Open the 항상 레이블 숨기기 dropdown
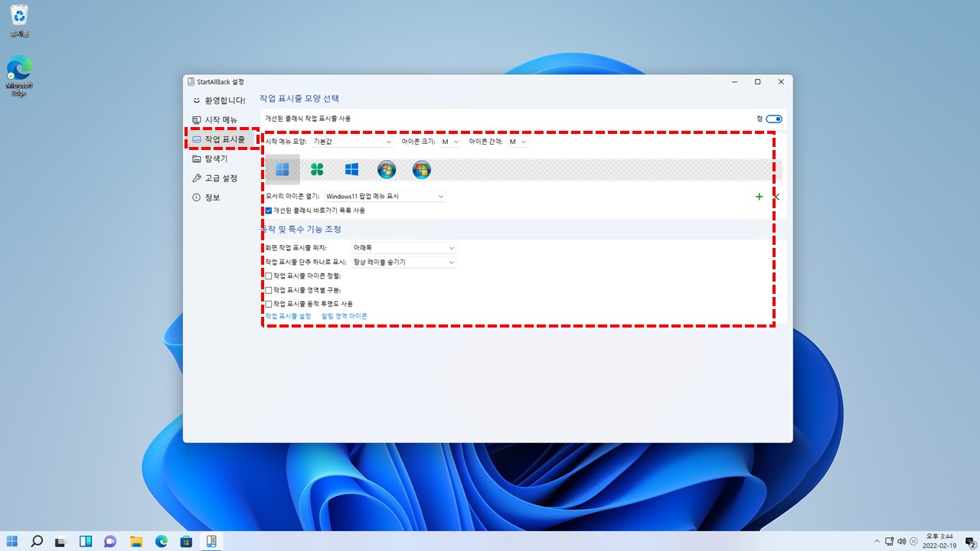 coord(403,262)
